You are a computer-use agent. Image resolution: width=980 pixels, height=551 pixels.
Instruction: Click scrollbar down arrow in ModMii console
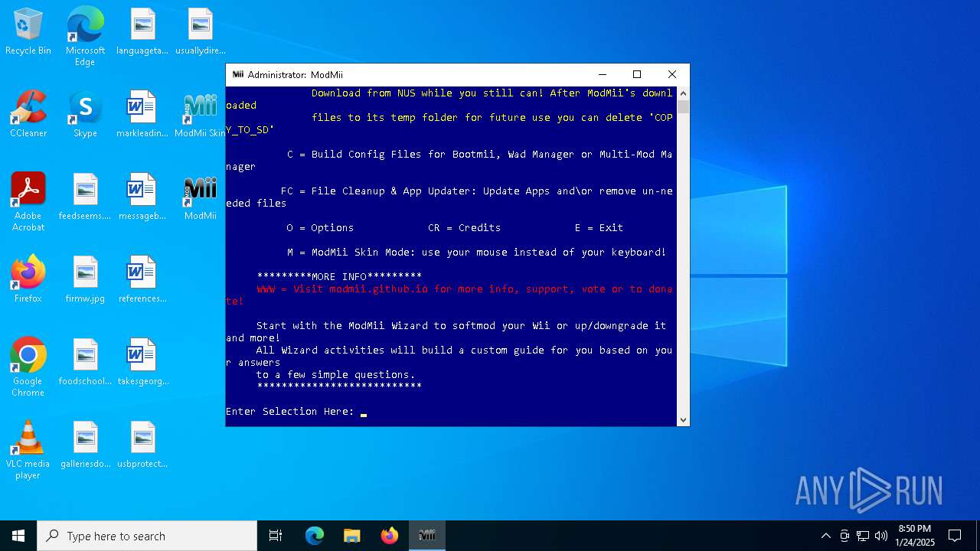pos(683,419)
